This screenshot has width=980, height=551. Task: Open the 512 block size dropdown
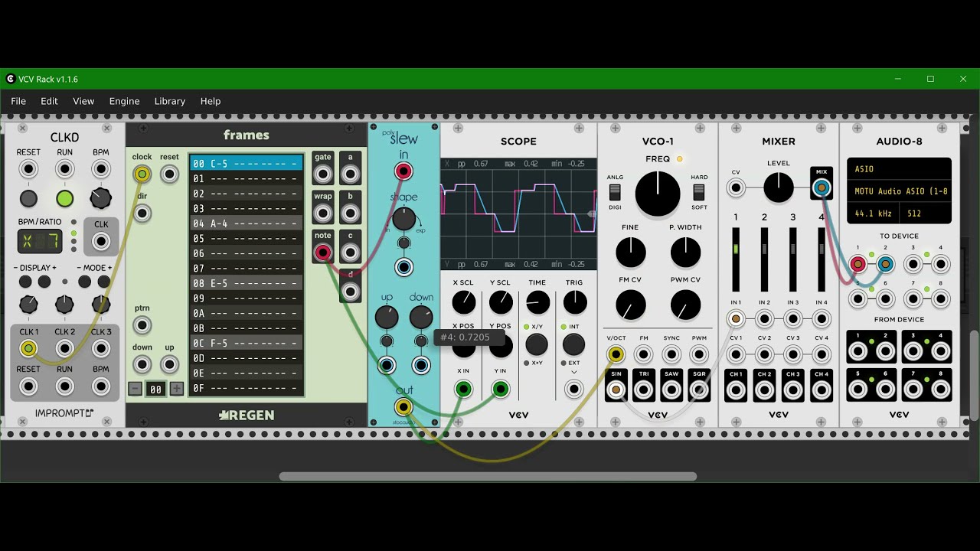(926, 214)
